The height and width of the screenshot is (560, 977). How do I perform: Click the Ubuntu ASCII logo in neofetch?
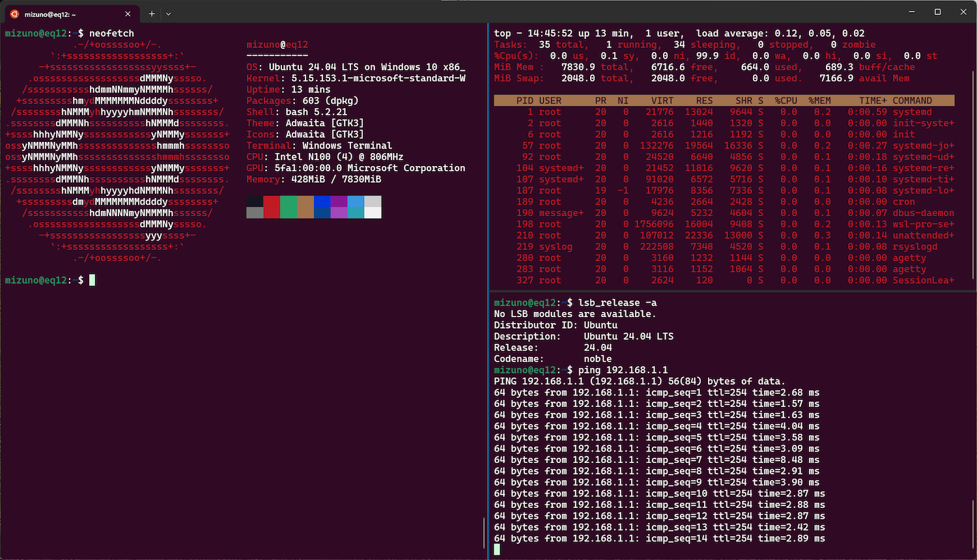[117, 151]
